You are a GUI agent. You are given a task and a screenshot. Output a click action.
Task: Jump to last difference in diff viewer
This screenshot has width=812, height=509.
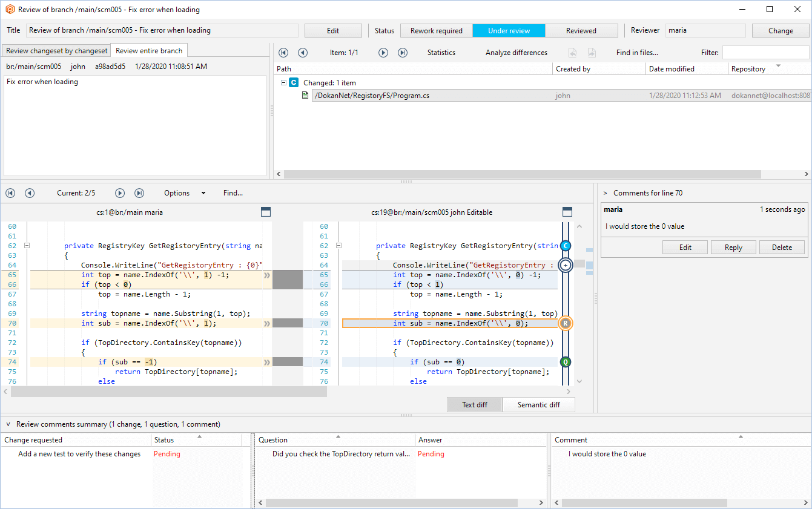[139, 193]
